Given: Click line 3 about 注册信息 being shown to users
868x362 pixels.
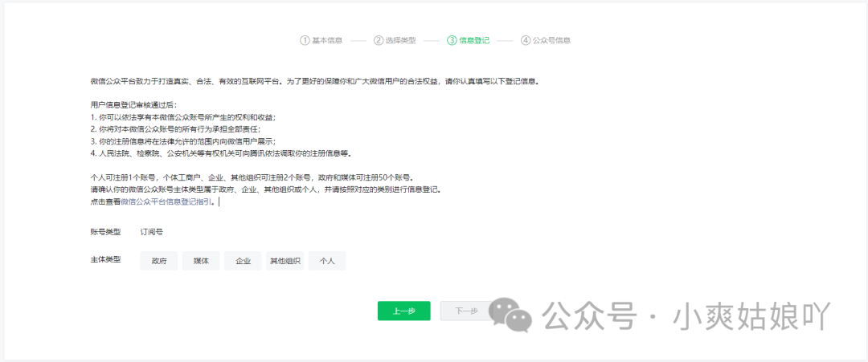Looking at the screenshot, I should click(183, 141).
